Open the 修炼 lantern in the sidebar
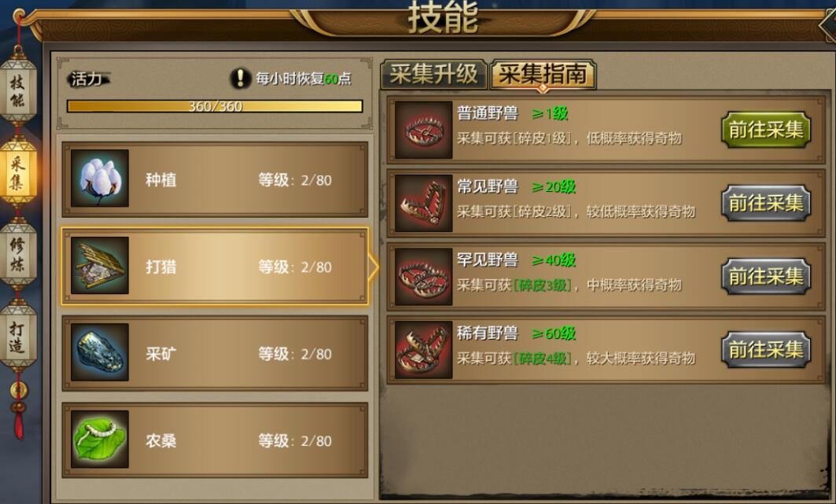This screenshot has height=504, width=836. [x=17, y=255]
